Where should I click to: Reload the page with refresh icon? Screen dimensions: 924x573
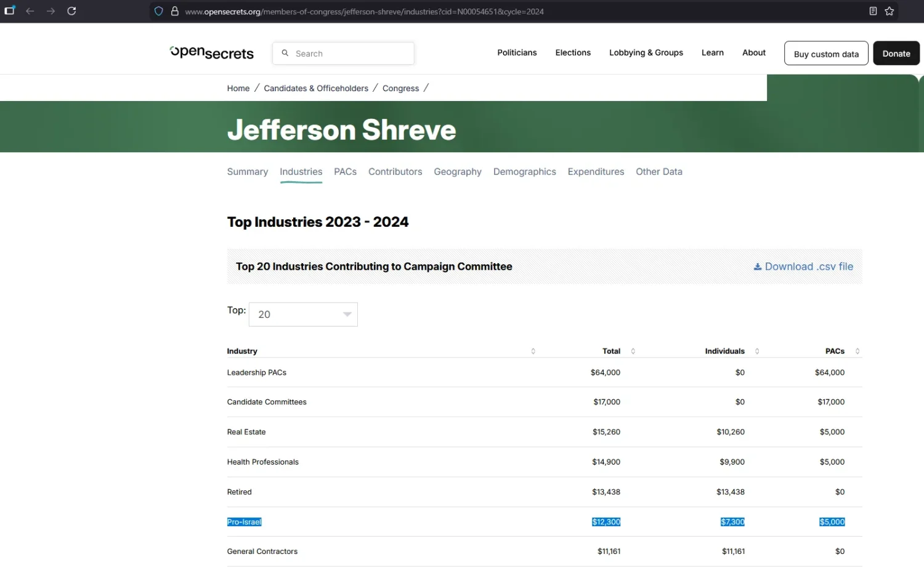click(x=71, y=11)
